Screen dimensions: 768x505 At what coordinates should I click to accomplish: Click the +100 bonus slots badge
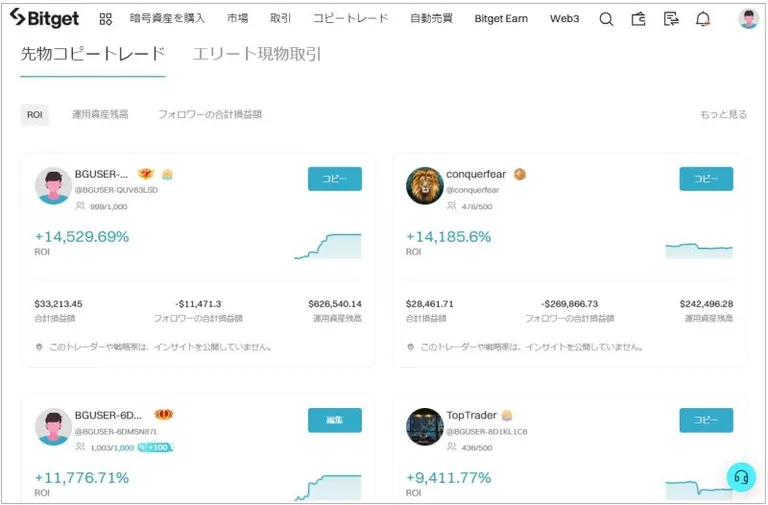coord(155,447)
